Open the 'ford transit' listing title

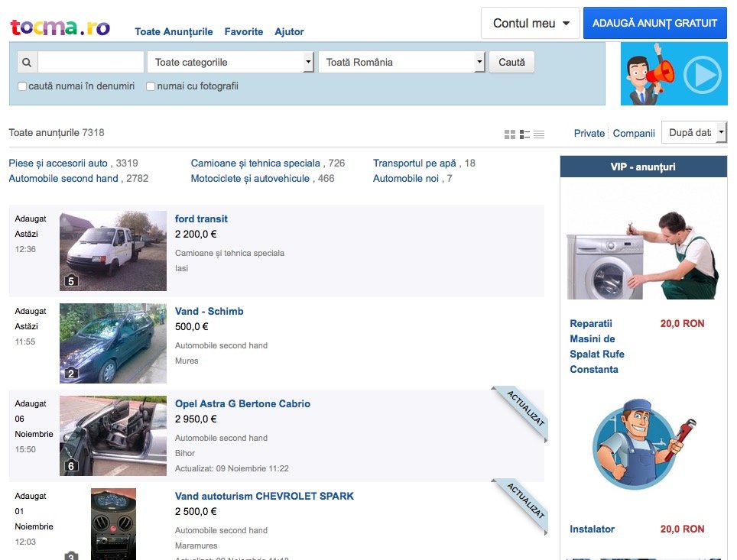[x=201, y=219]
